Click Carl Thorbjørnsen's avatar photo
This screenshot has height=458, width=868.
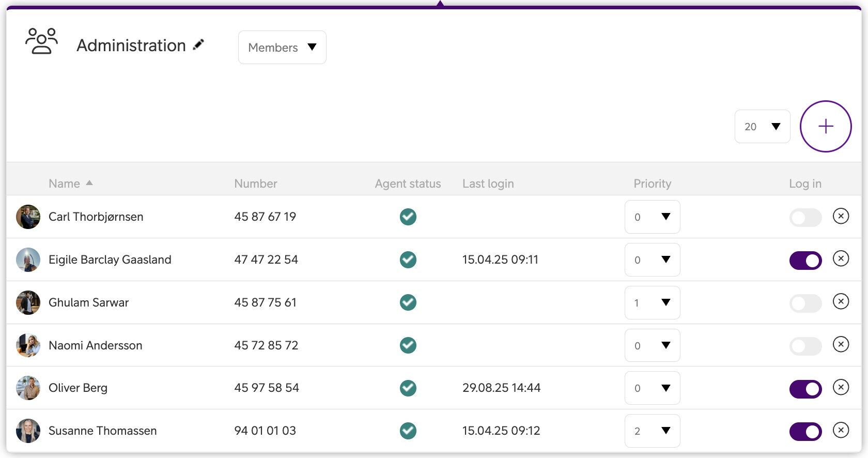pyautogui.click(x=28, y=217)
